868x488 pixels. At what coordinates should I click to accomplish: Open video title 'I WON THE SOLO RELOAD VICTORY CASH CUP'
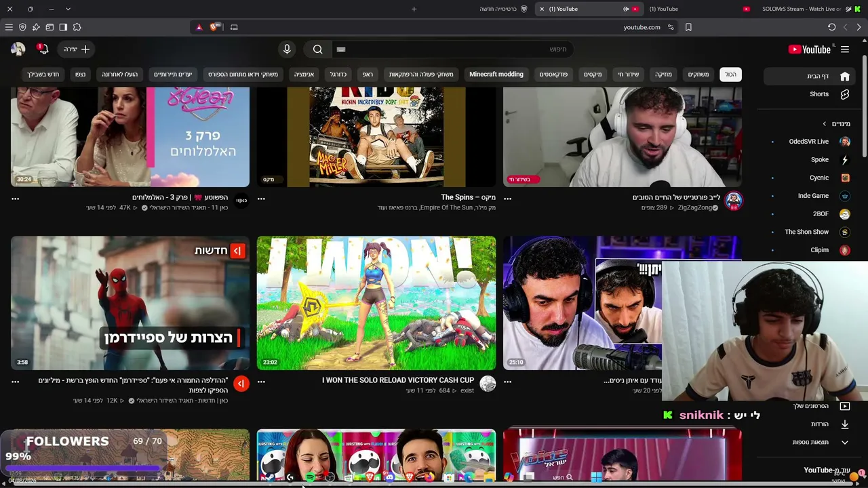point(398,380)
